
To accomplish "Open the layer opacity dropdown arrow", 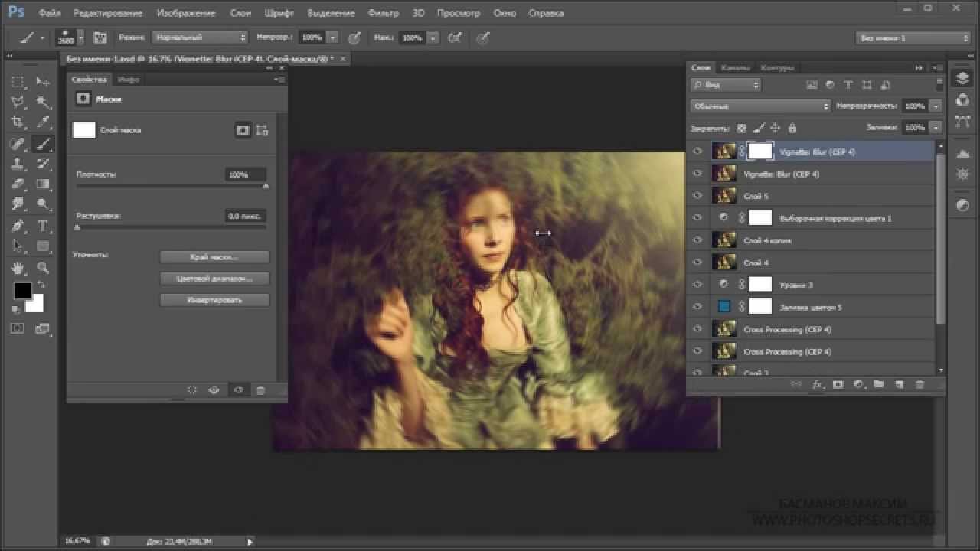I will point(936,106).
